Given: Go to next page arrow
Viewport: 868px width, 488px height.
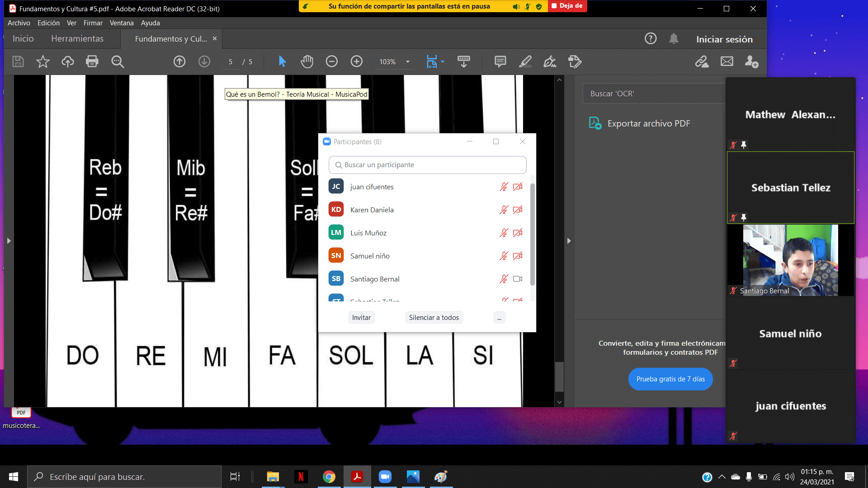Looking at the screenshot, I should [204, 61].
